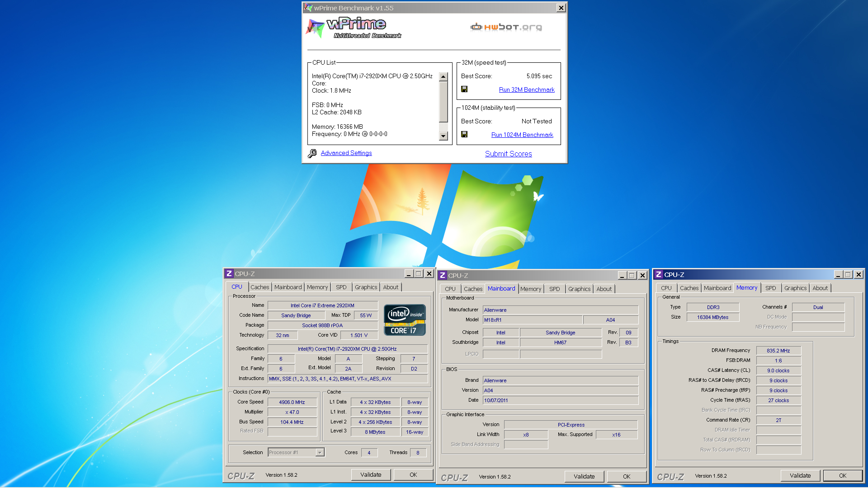Click the CPU list scrollbar down arrow
868x488 pixels.
443,136
